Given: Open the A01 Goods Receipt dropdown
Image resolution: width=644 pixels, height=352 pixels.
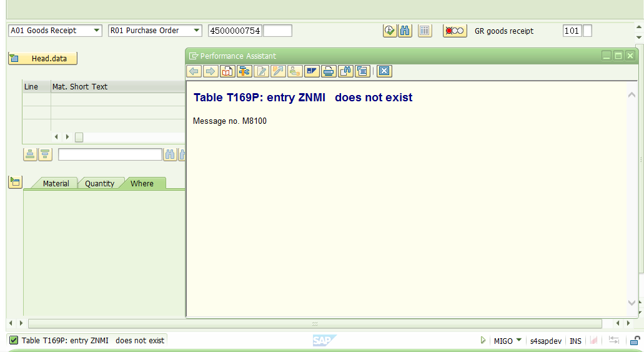Looking at the screenshot, I should [x=96, y=31].
